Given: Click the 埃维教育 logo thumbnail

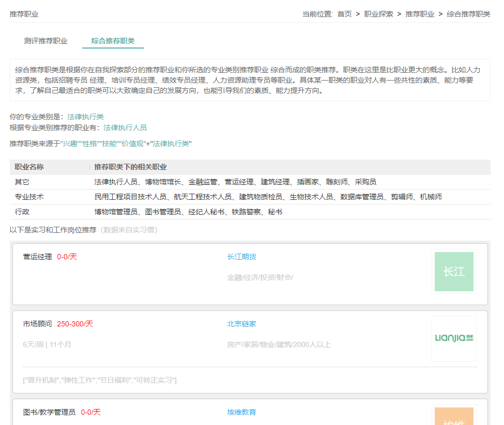Looking at the screenshot, I should [x=454, y=416].
